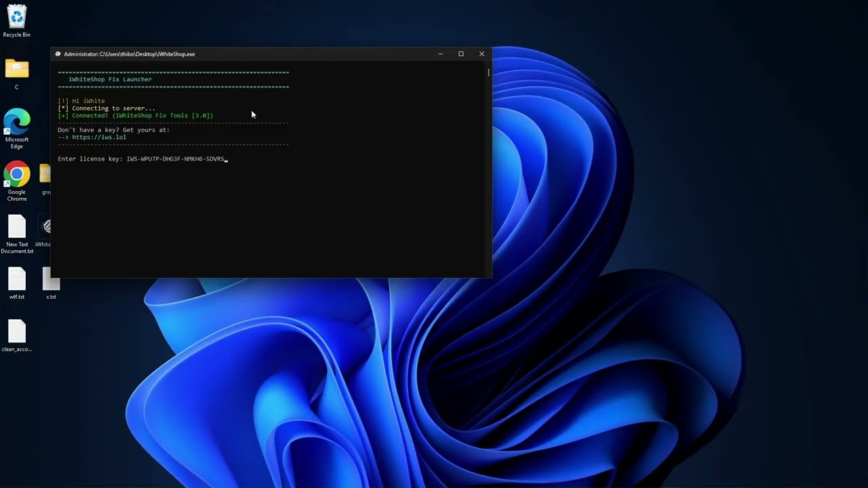
Task: Click the "Hi iWhite" greeting line
Action: click(81, 101)
